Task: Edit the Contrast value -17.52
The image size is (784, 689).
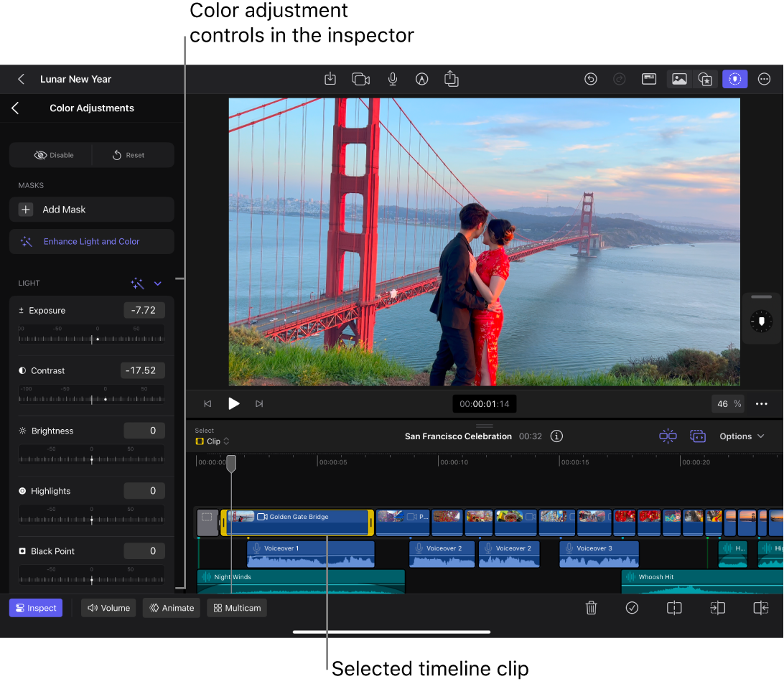Action: tap(142, 370)
